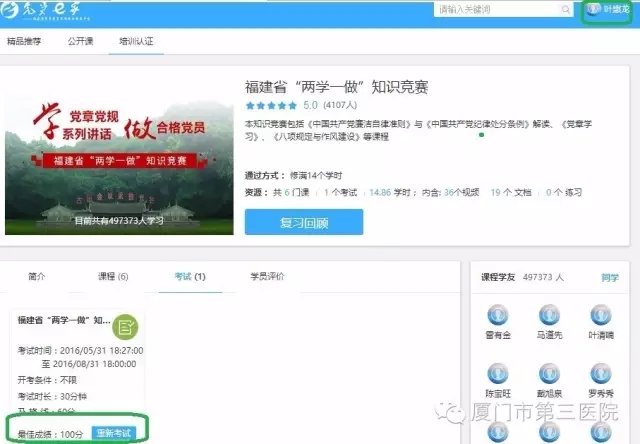This screenshot has height=444, width=640.
Task: Open user profile 叶绿龙 avatar
Action: point(591,10)
